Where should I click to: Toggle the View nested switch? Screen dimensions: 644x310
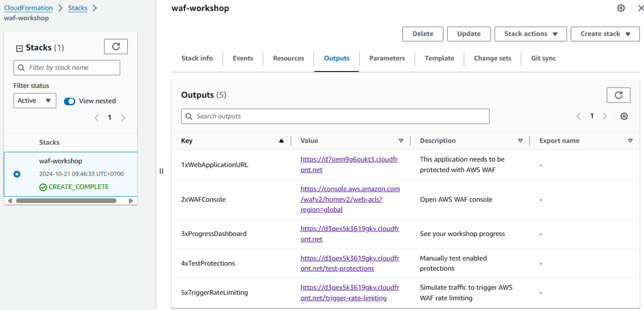pos(69,101)
